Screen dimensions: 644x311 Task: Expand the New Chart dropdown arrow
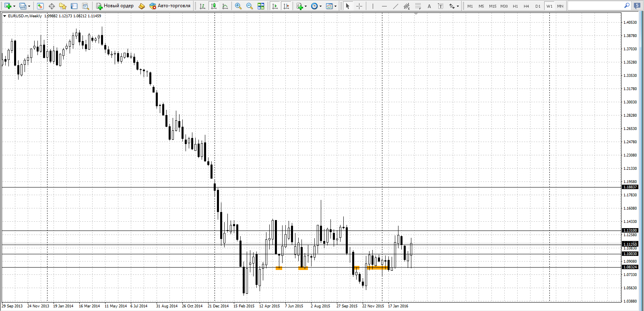(14, 6)
